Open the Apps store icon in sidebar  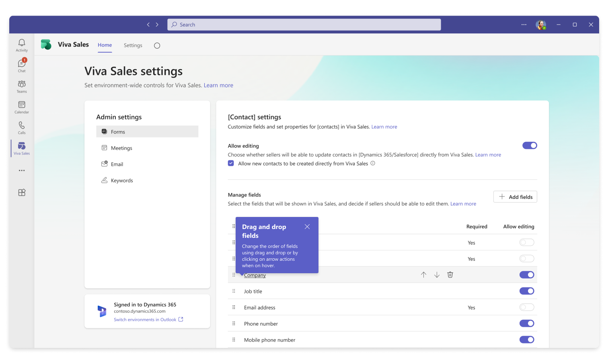pyautogui.click(x=22, y=192)
